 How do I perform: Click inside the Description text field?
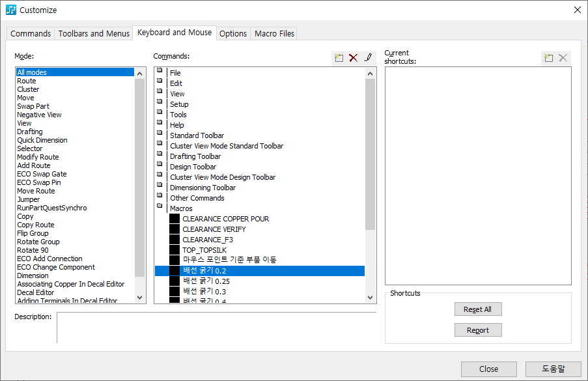(216, 327)
